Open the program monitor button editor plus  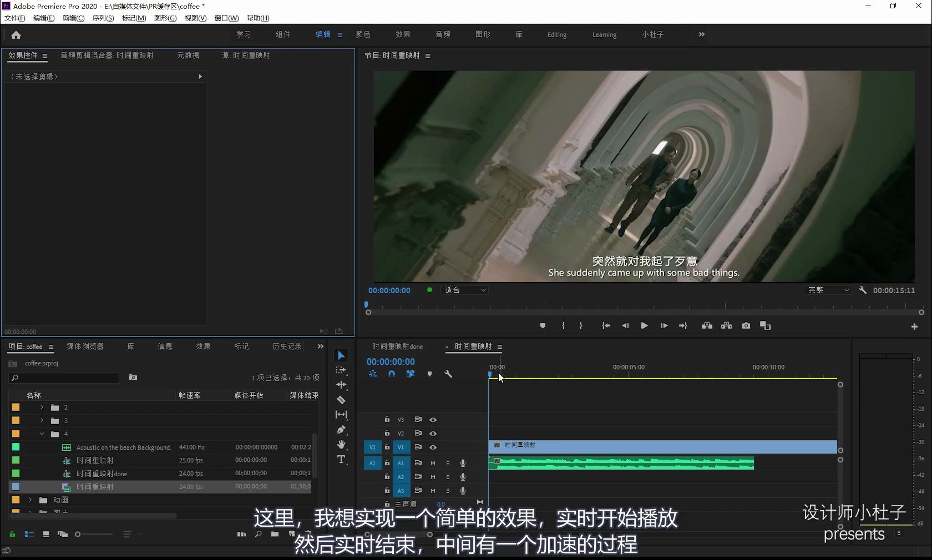(914, 327)
